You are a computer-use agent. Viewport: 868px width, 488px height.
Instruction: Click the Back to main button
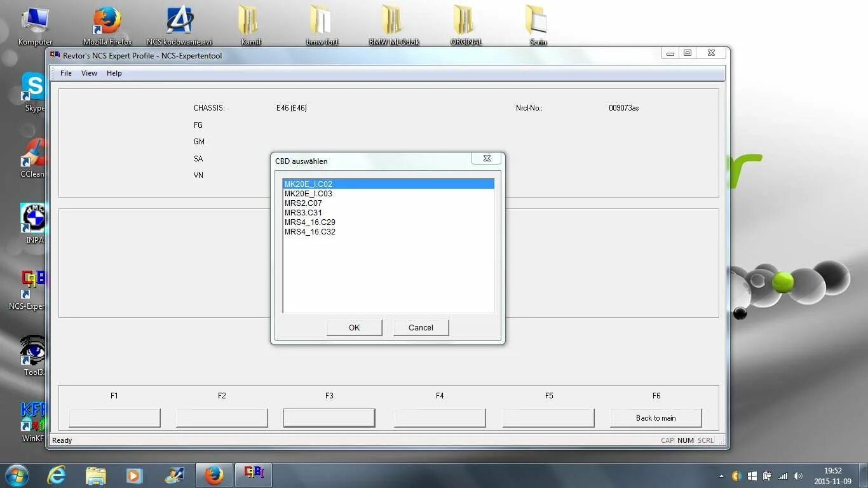click(x=656, y=417)
